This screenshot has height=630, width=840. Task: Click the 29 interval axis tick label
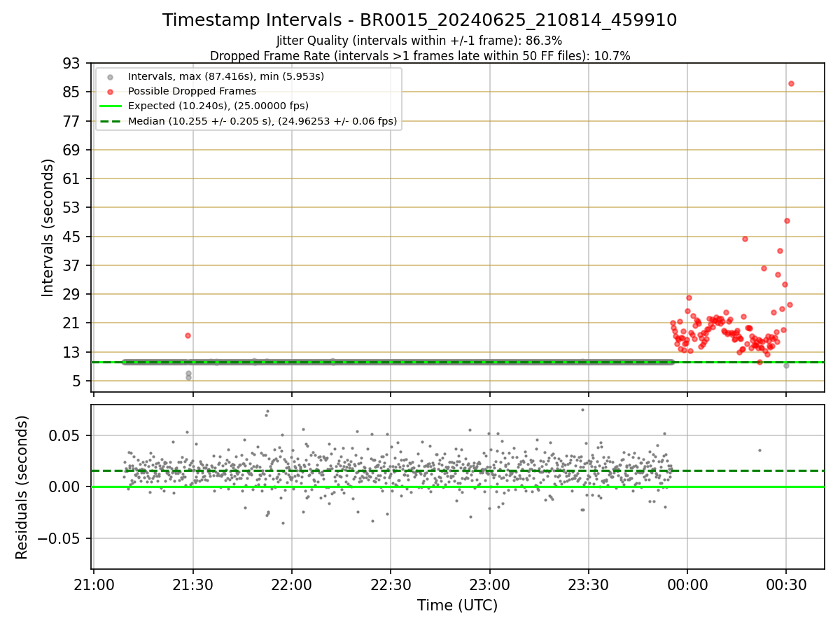pos(73,295)
